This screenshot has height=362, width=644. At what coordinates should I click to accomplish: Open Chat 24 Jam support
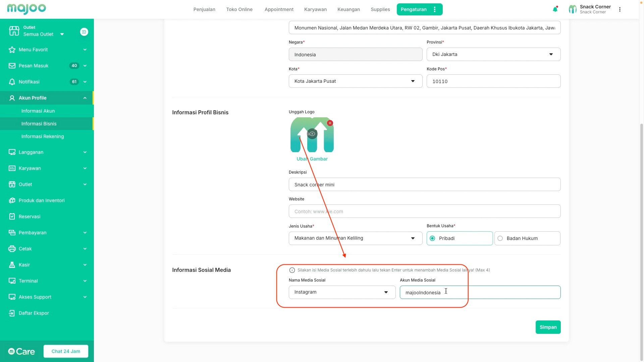tap(66, 351)
